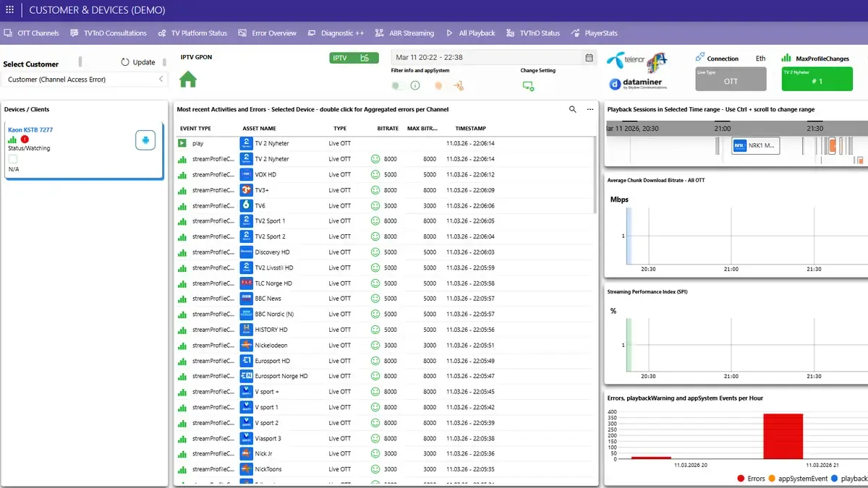This screenshot has width=868, height=488.
Task: Click the activities table vertical scrollbar
Action: coord(595,175)
